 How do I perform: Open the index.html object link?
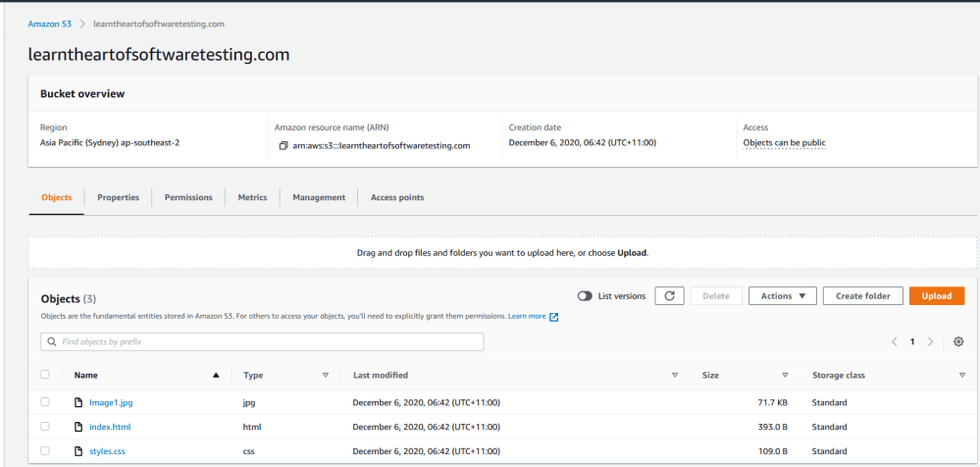110,427
